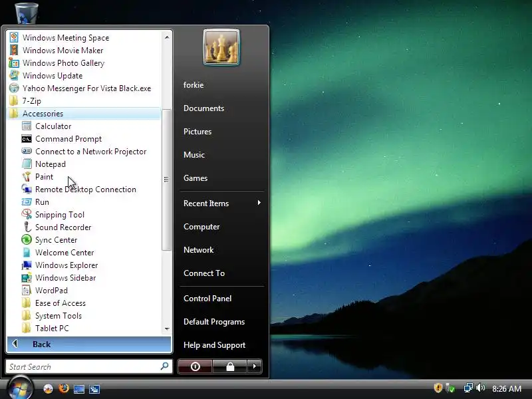
Task: Open the Sound Recorder icon
Action: 27,227
